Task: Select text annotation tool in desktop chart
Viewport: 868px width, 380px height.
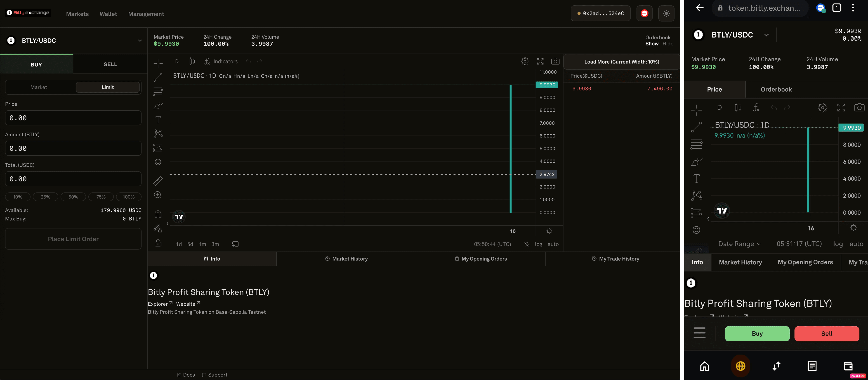Action: coord(158,120)
